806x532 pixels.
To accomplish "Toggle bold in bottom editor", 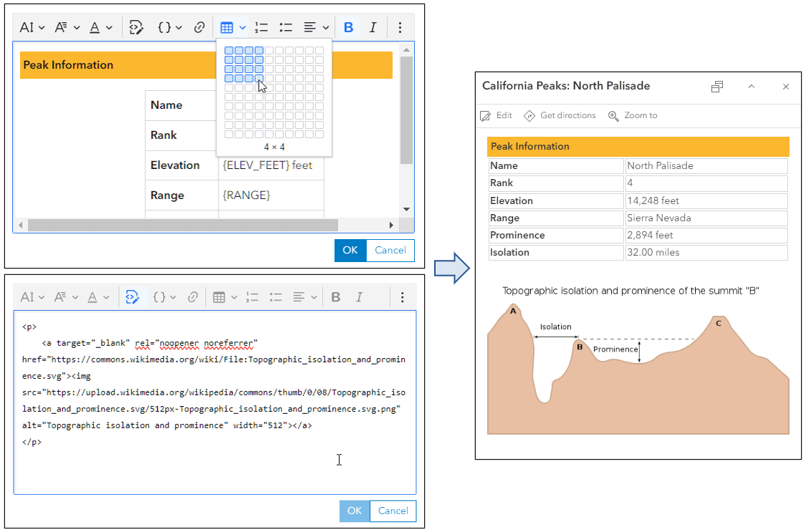I will click(x=336, y=297).
